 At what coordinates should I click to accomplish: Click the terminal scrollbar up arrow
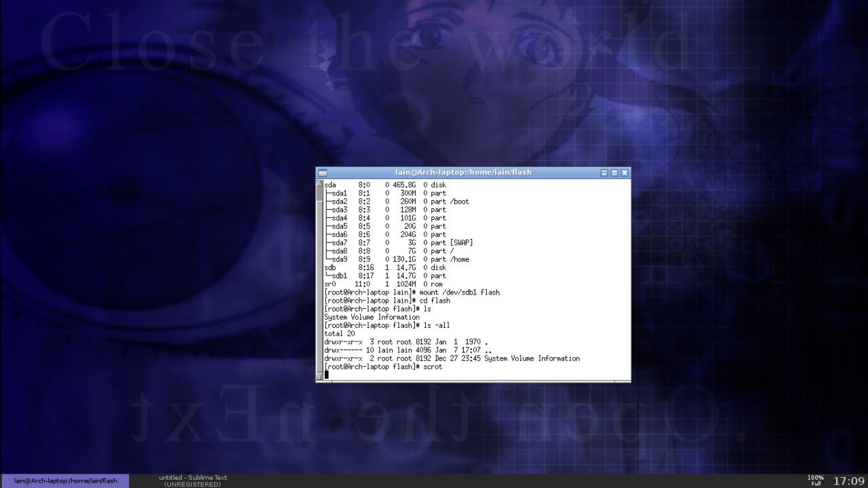pyautogui.click(x=320, y=184)
